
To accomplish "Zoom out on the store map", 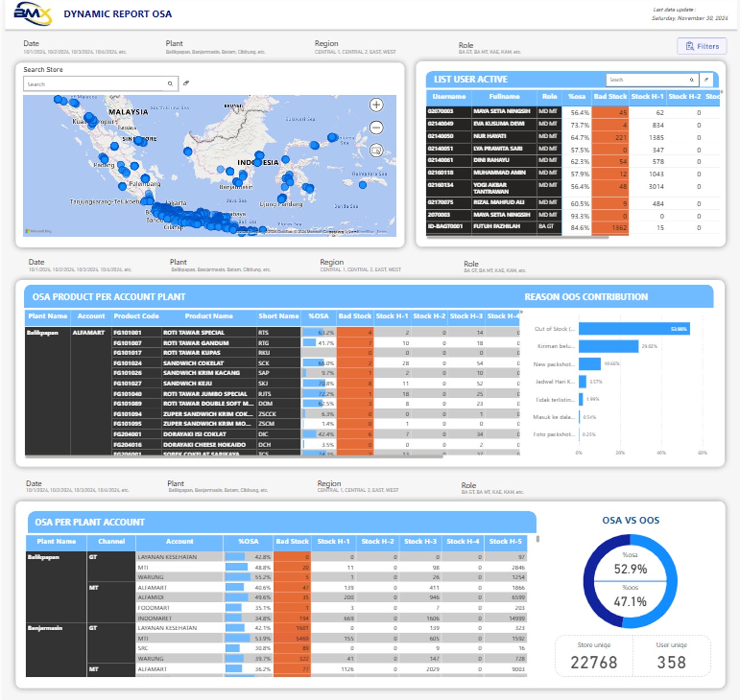I will (x=376, y=128).
